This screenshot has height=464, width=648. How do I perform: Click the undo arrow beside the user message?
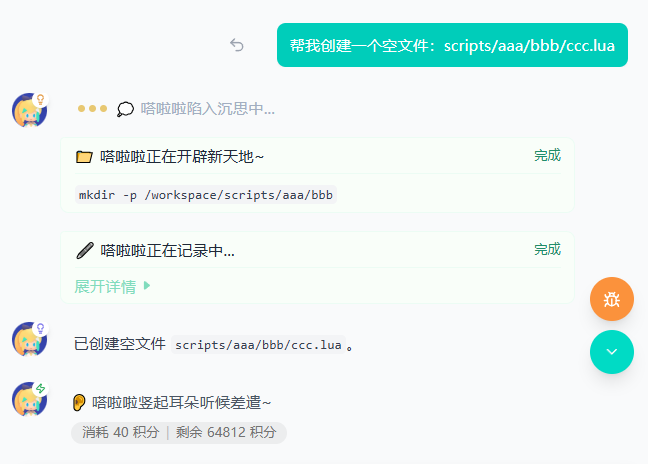[x=237, y=45]
